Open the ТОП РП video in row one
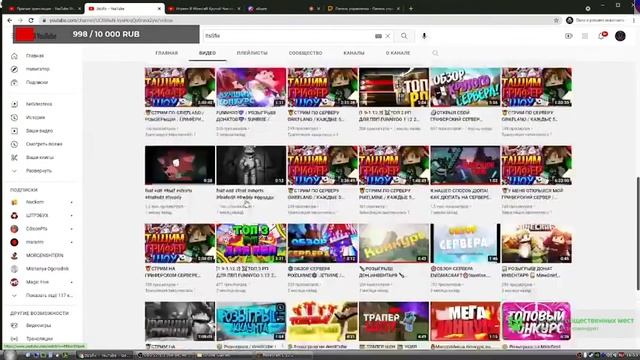Viewport: 640px width, 360px height. pyautogui.click(x=393, y=87)
